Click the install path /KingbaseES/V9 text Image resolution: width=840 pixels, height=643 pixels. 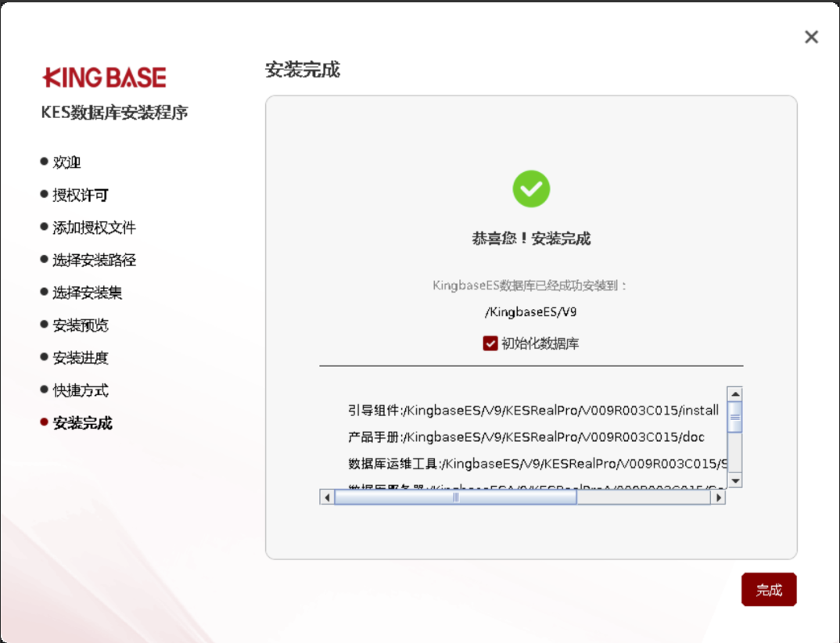coord(530,312)
